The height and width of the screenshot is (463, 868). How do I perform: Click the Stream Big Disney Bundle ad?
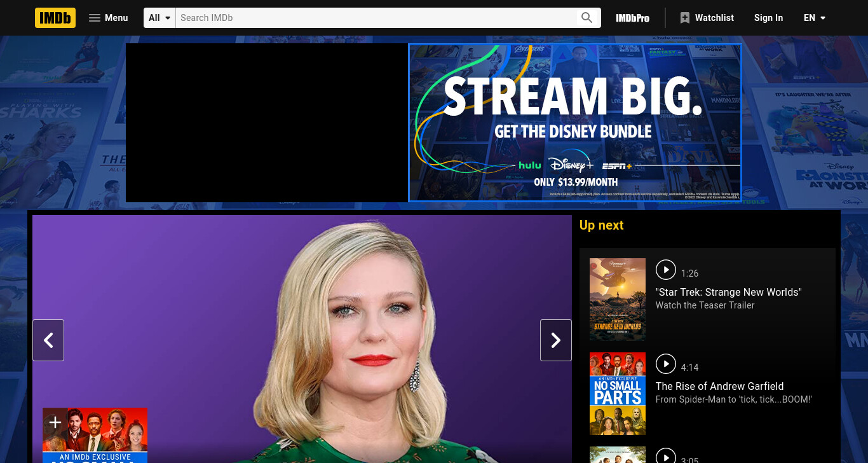(x=575, y=123)
